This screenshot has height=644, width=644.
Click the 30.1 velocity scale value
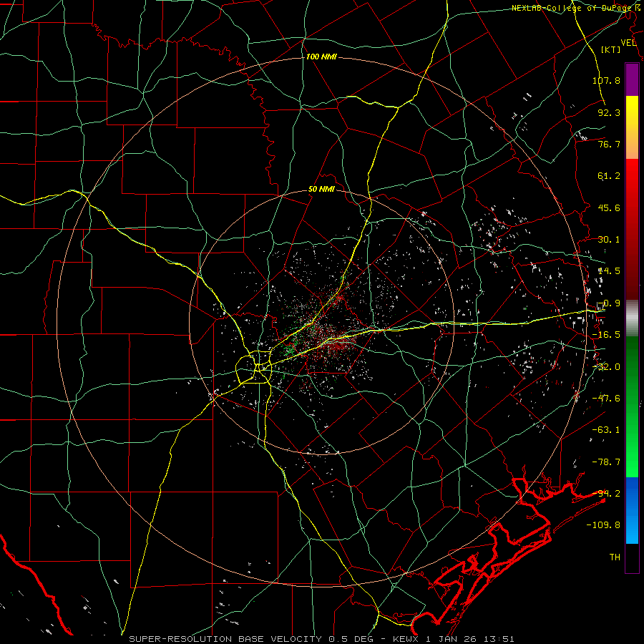pos(609,240)
